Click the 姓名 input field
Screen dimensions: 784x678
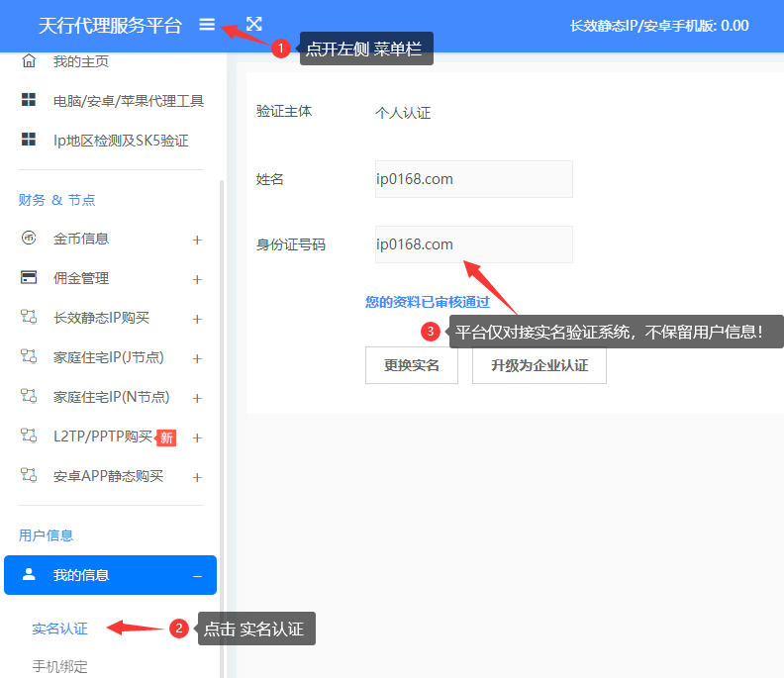pyautogui.click(x=473, y=179)
